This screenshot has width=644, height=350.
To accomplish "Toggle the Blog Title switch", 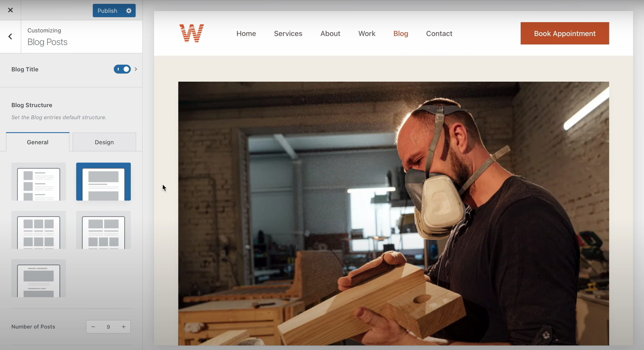I will 122,69.
